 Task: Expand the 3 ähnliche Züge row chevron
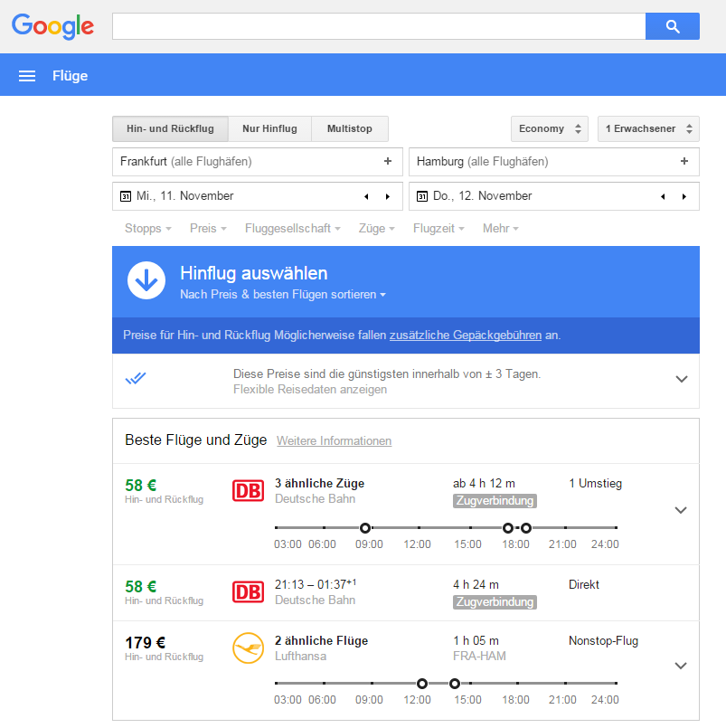pyautogui.click(x=681, y=510)
